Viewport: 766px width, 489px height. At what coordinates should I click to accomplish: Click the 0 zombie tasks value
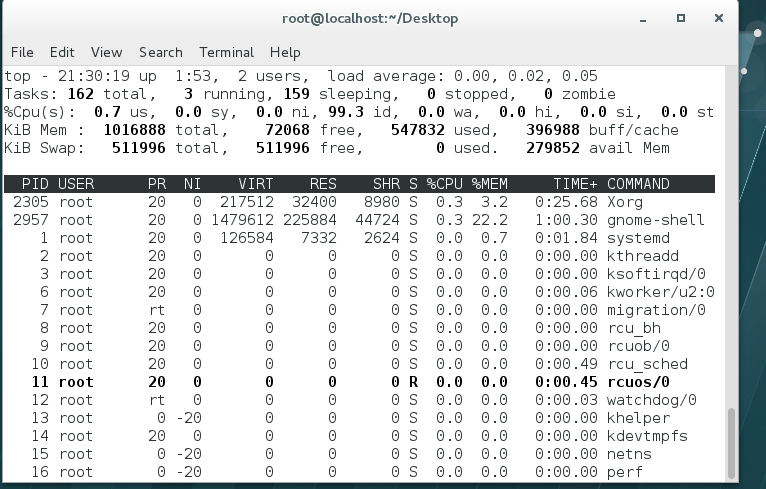pyautogui.click(x=548, y=94)
